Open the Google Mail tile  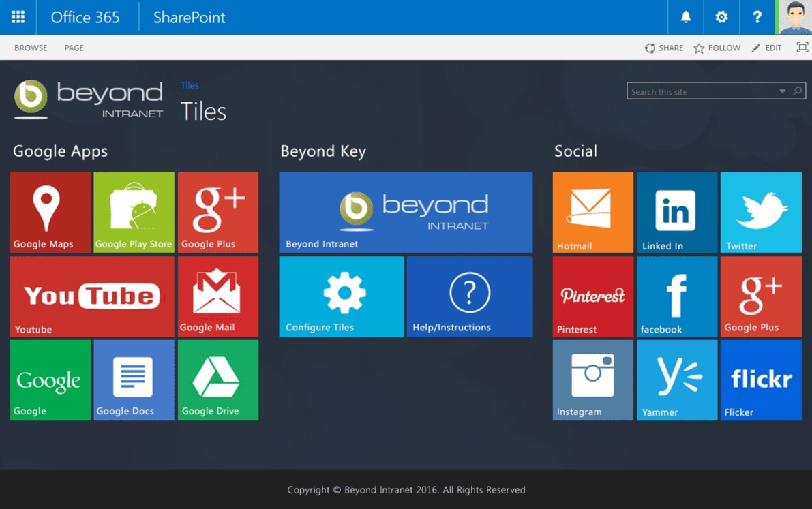218,296
